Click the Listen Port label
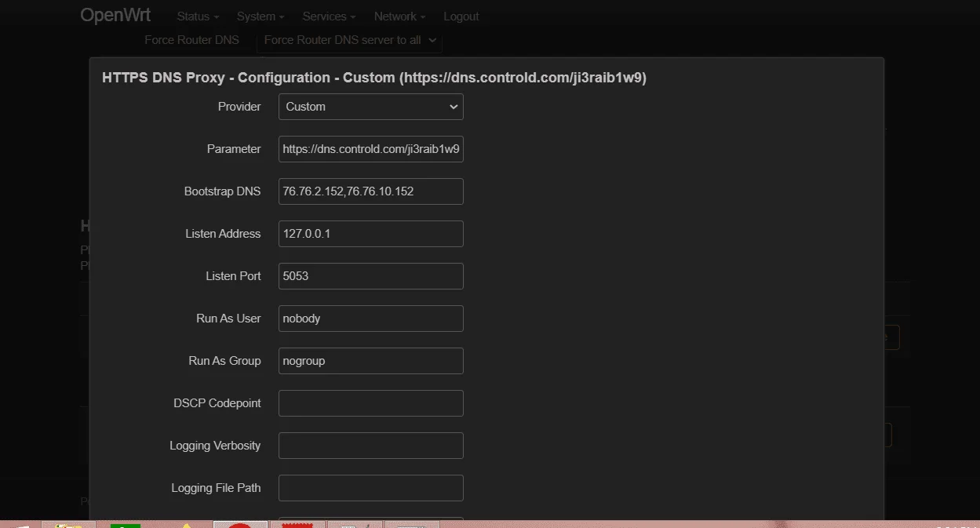This screenshot has width=980, height=528. coord(231,276)
